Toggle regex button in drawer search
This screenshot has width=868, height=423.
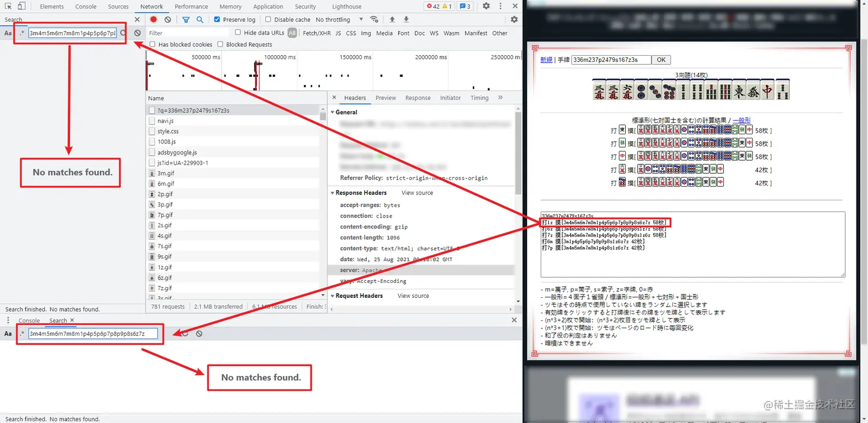tap(22, 333)
